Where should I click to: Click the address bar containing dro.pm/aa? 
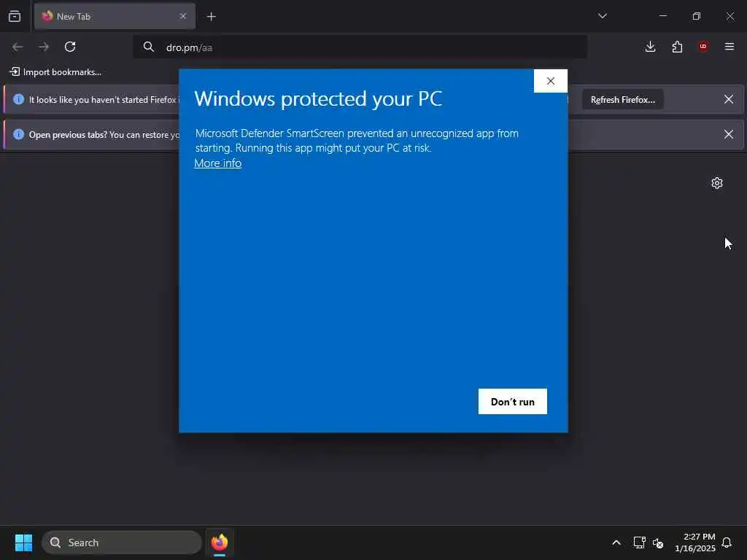click(x=360, y=47)
